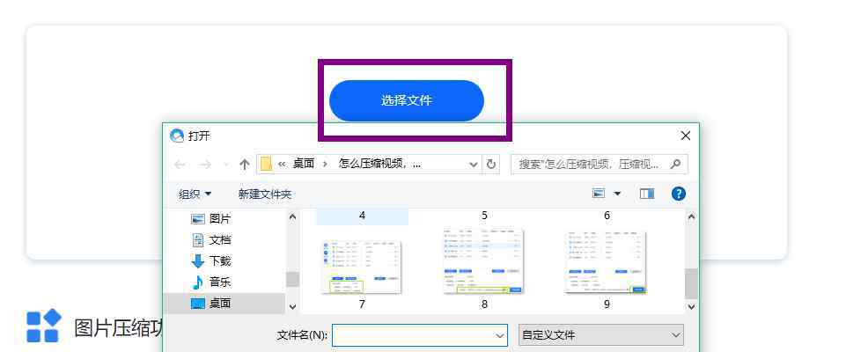The width and height of the screenshot is (868, 352).
Task: Click 新建文件夹 button
Action: [265, 194]
